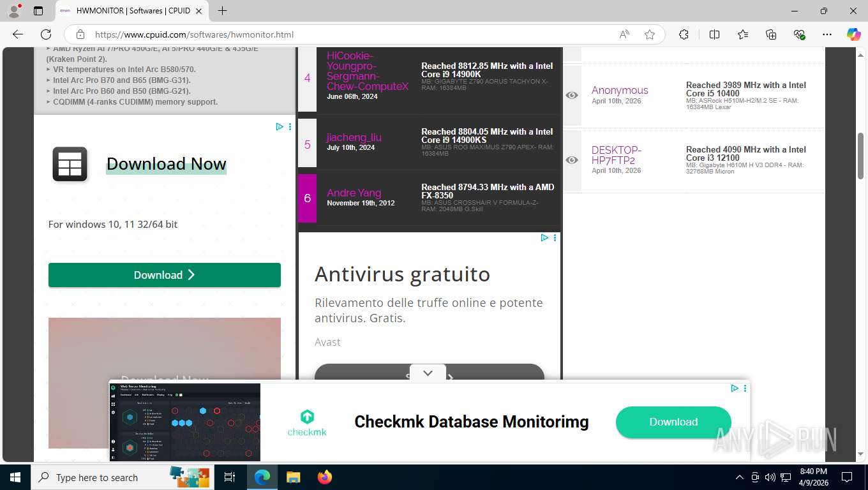
Task: Click Reached 8812.85 MHz i9 14900K text
Action: click(x=487, y=70)
